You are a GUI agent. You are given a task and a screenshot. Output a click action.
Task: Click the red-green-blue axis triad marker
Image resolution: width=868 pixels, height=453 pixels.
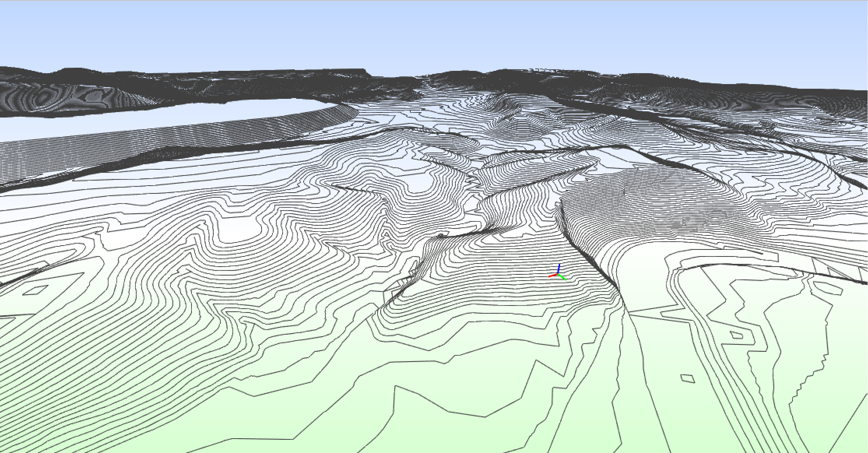pyautogui.click(x=558, y=272)
